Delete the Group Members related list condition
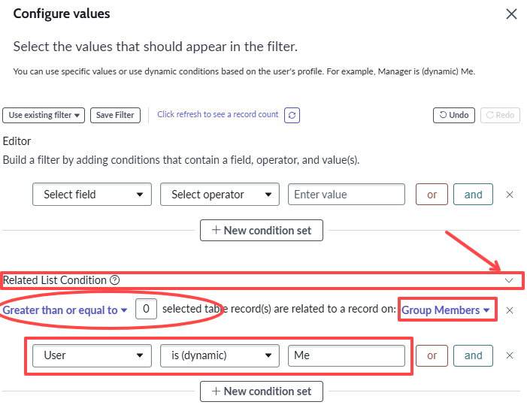 tap(510, 310)
